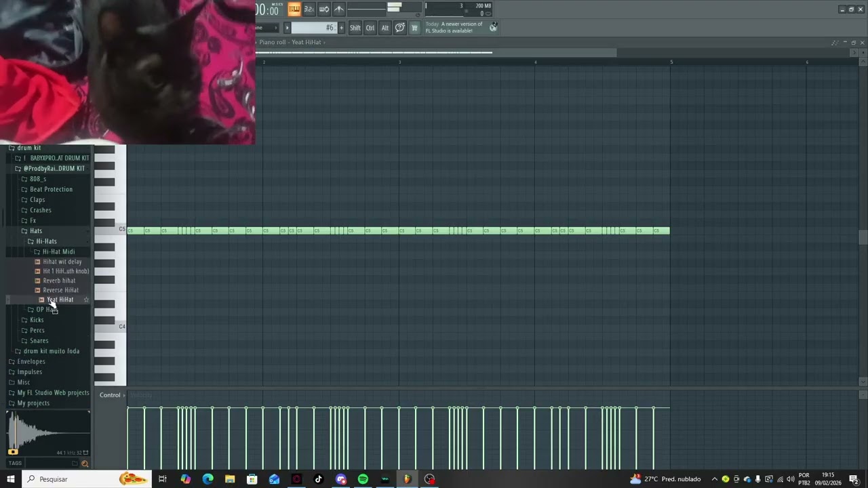
Task: Click the previous pattern arrow beside #6
Action: (287, 28)
